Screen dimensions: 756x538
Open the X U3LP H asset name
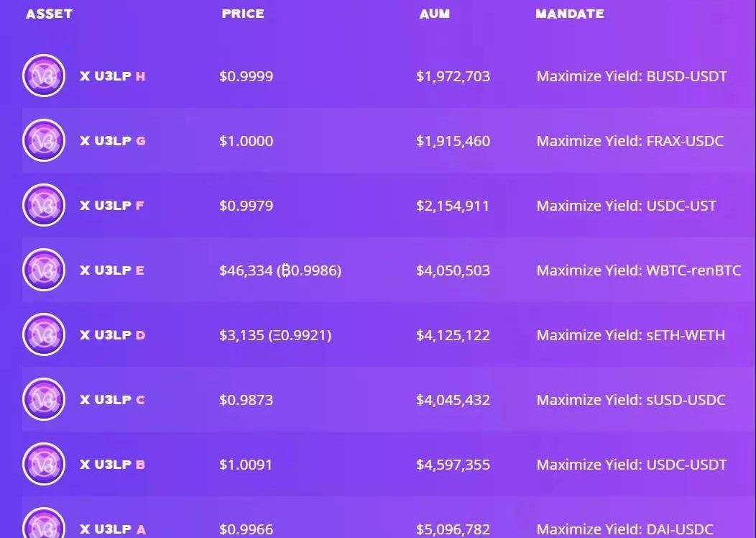[x=112, y=76]
